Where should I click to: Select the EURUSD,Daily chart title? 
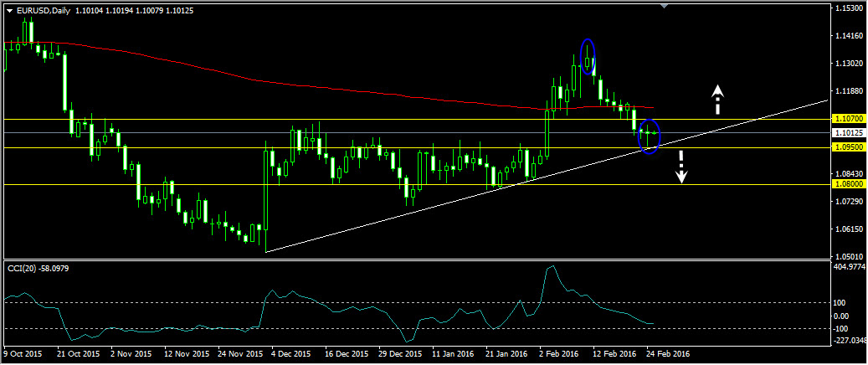[x=44, y=10]
